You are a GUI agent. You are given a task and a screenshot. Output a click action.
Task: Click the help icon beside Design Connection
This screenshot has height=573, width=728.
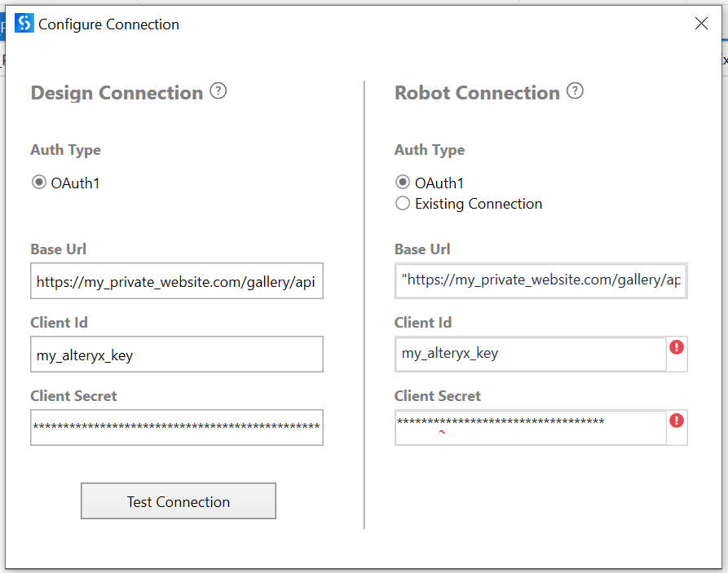[x=218, y=91]
